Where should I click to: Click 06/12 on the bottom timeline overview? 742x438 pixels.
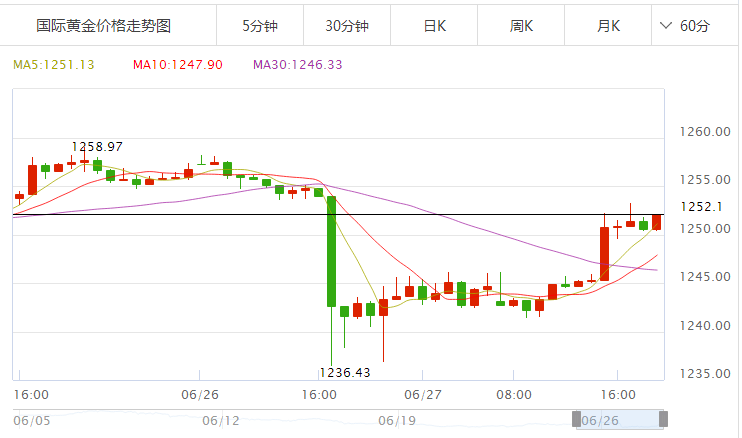220,421
